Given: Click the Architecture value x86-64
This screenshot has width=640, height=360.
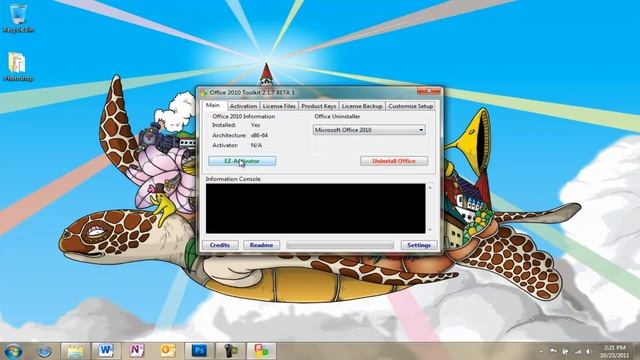Looking at the screenshot, I should 259,135.
